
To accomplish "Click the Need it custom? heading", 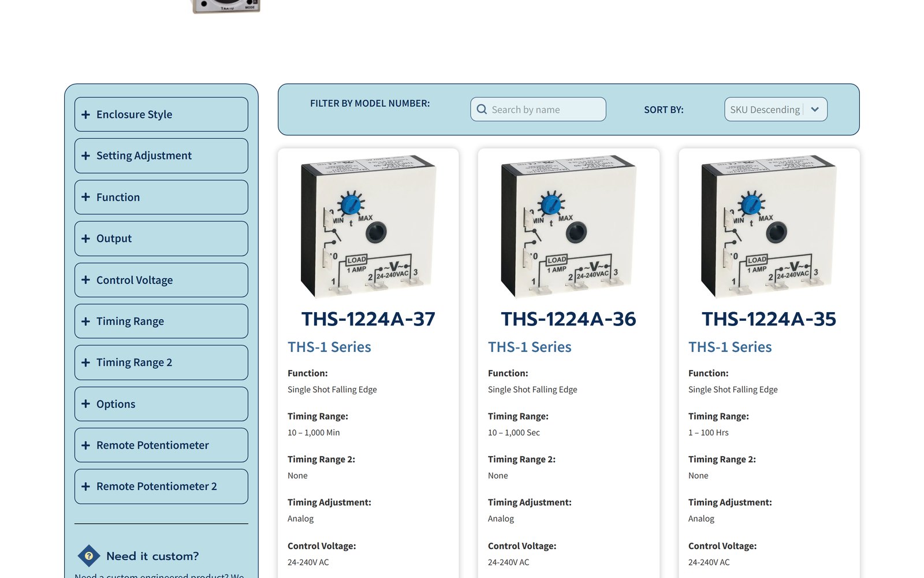I will (152, 556).
